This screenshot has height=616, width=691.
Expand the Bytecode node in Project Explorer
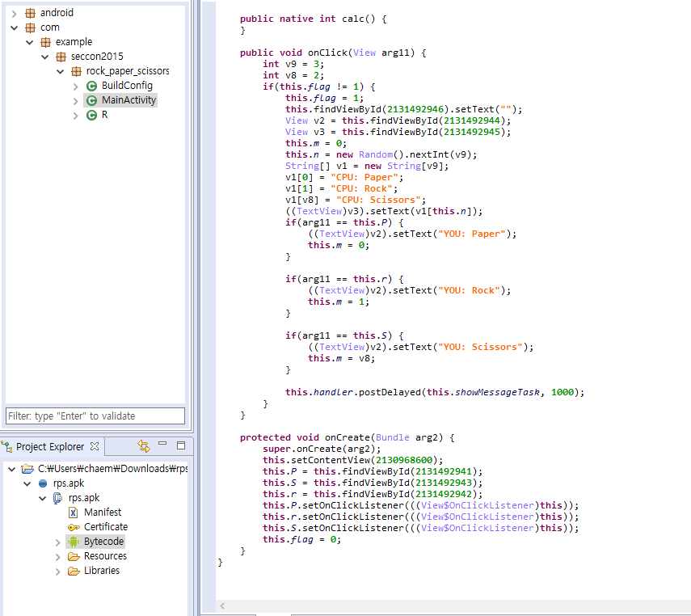(x=57, y=542)
